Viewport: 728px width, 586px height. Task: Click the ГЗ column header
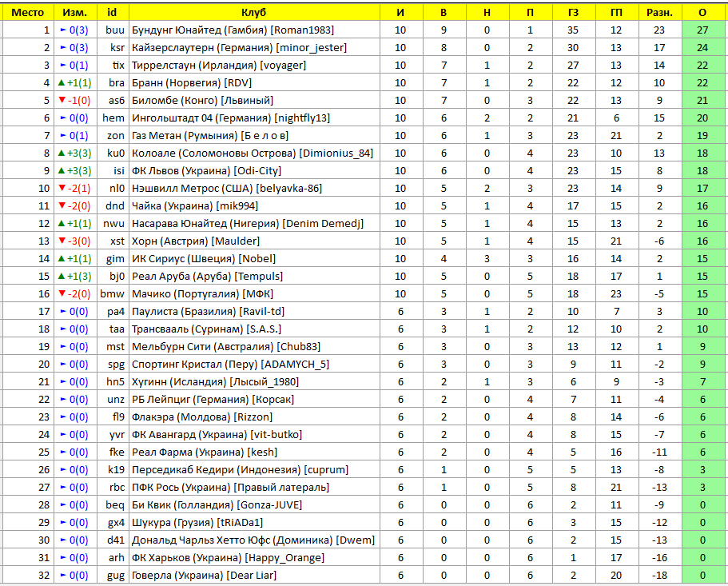(574, 13)
